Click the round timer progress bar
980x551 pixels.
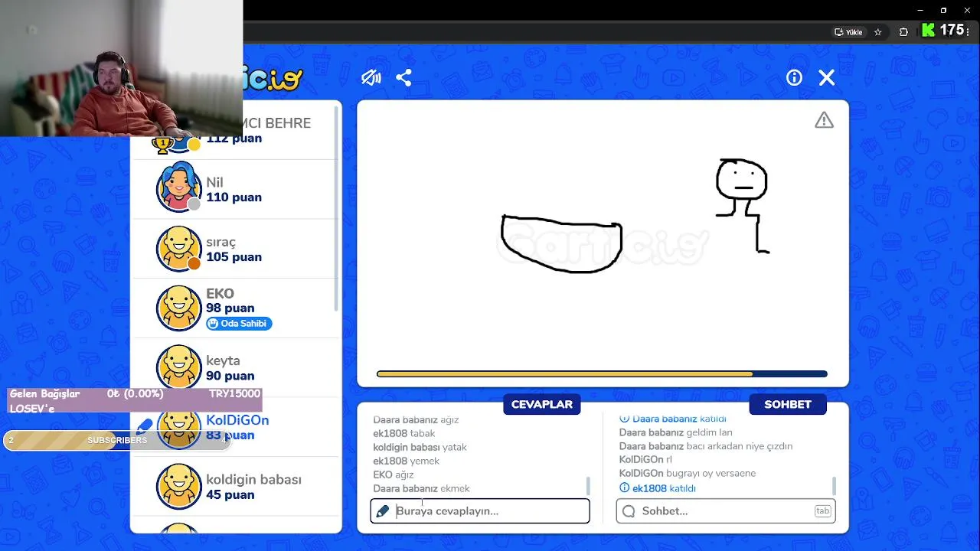pyautogui.click(x=602, y=374)
